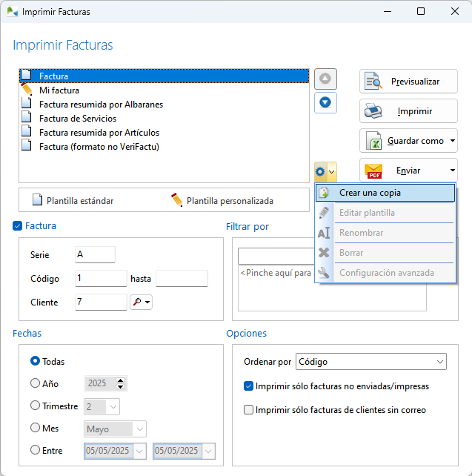The height and width of the screenshot is (476, 472).
Task: Enable 'Imprimir sólo facturas de clientes sin correo'
Action: [x=249, y=410]
